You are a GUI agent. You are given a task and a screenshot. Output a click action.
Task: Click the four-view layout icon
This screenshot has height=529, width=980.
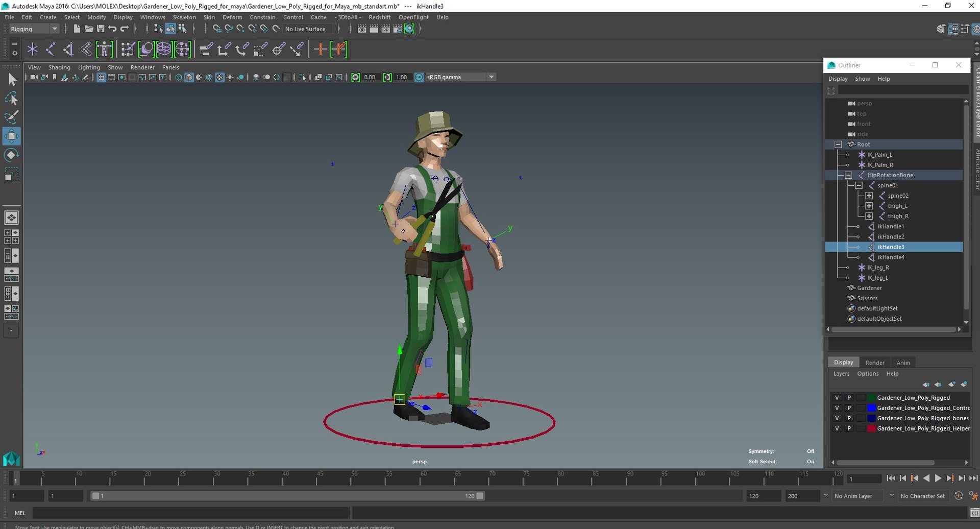tap(11, 236)
